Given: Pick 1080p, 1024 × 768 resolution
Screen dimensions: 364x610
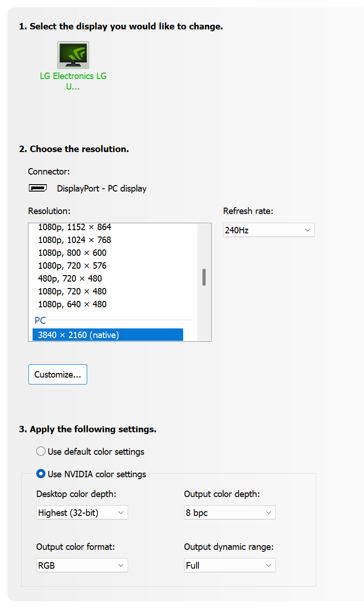Looking at the screenshot, I should pyautogui.click(x=74, y=240).
